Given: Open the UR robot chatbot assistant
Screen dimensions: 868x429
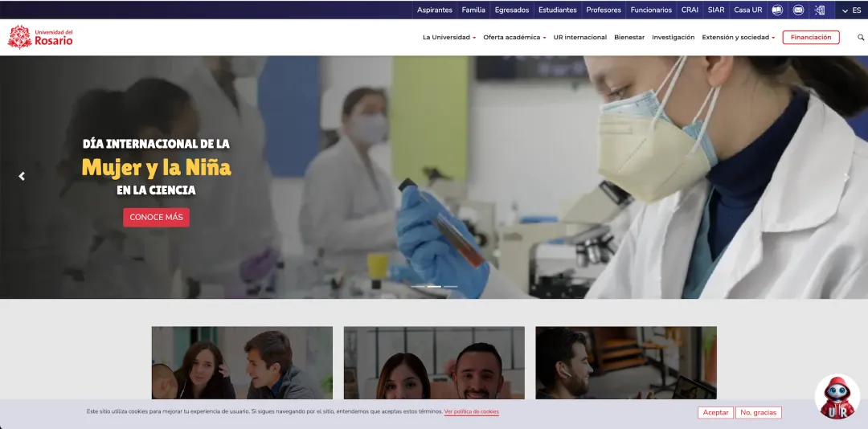Looking at the screenshot, I should coord(837,397).
